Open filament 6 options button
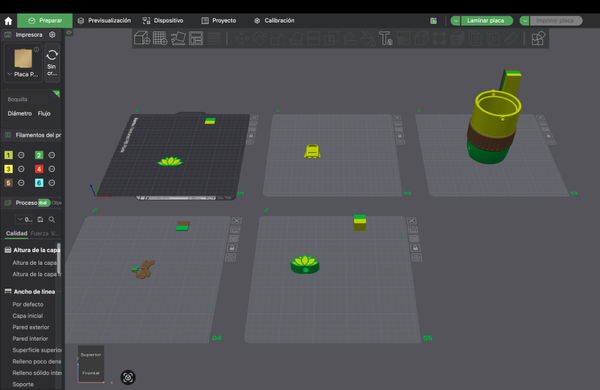 click(x=52, y=183)
